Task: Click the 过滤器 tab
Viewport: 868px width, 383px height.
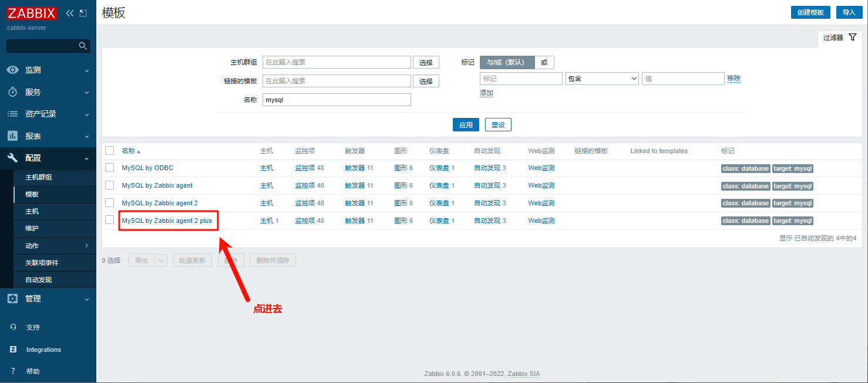Action: (840, 38)
